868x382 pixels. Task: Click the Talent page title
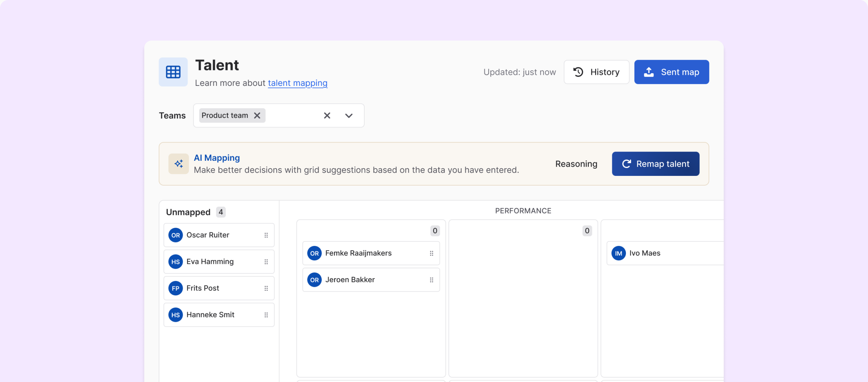click(217, 65)
